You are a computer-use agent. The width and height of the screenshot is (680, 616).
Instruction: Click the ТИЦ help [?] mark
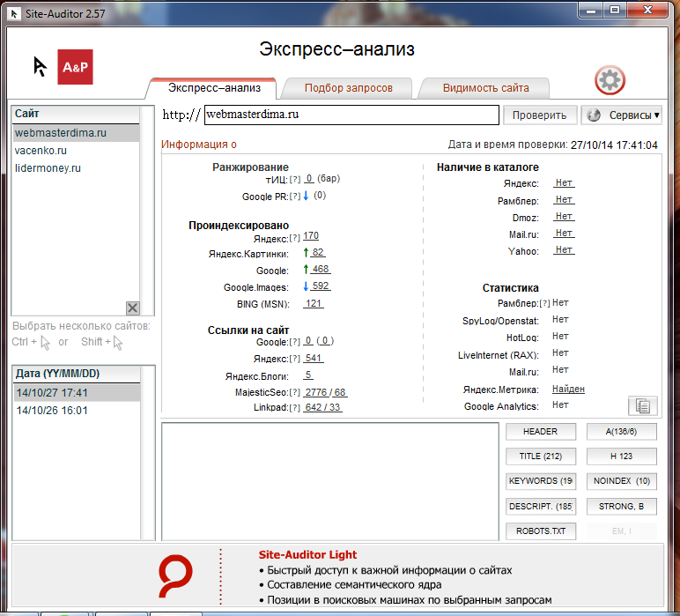pos(295,179)
